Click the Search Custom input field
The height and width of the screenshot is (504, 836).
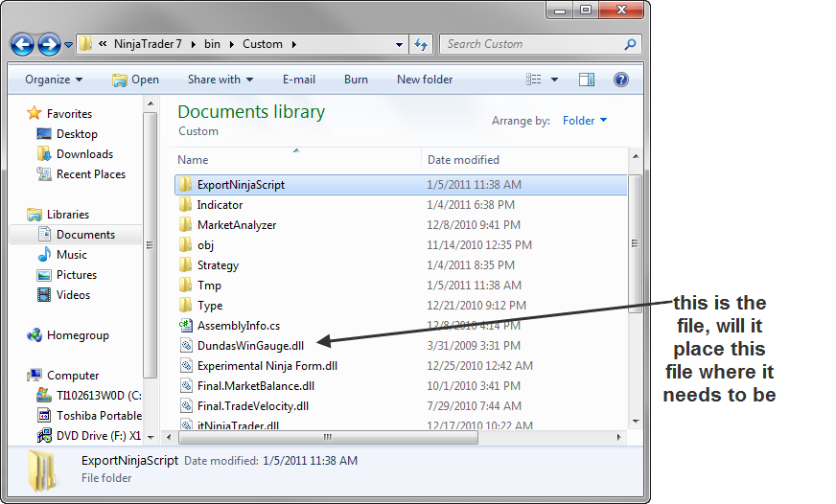pyautogui.click(x=533, y=44)
